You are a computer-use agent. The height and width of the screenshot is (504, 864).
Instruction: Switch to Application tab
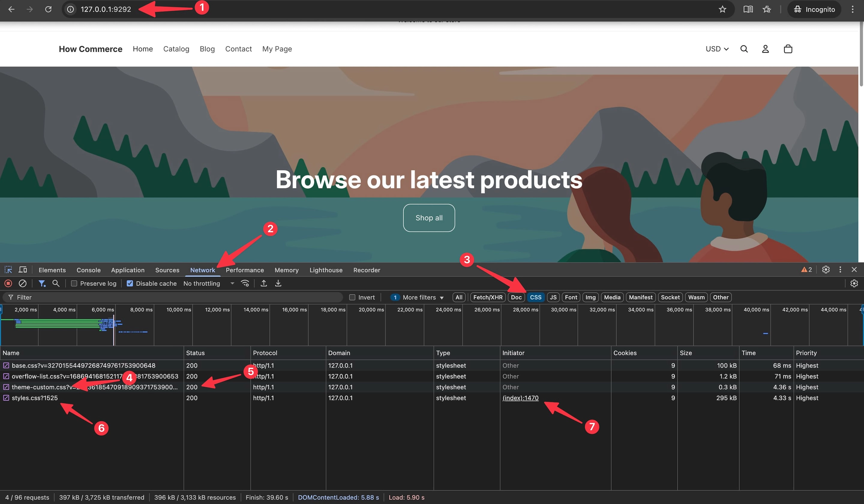coord(127,270)
